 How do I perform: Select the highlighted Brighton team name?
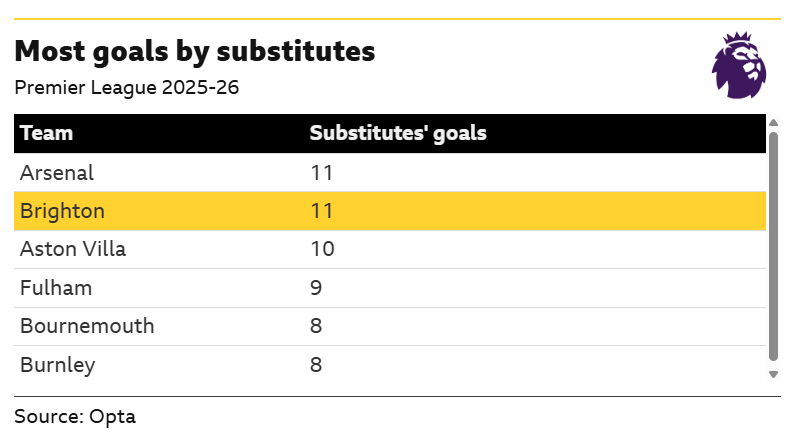[x=62, y=211]
